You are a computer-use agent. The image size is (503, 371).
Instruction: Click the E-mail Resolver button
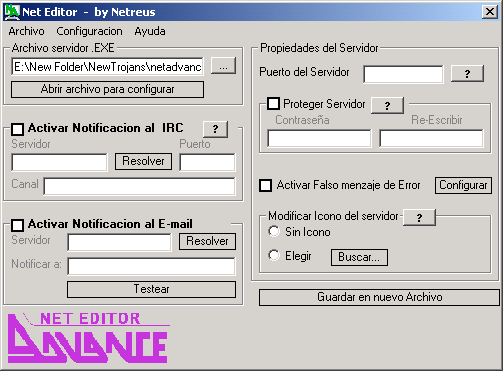(207, 241)
